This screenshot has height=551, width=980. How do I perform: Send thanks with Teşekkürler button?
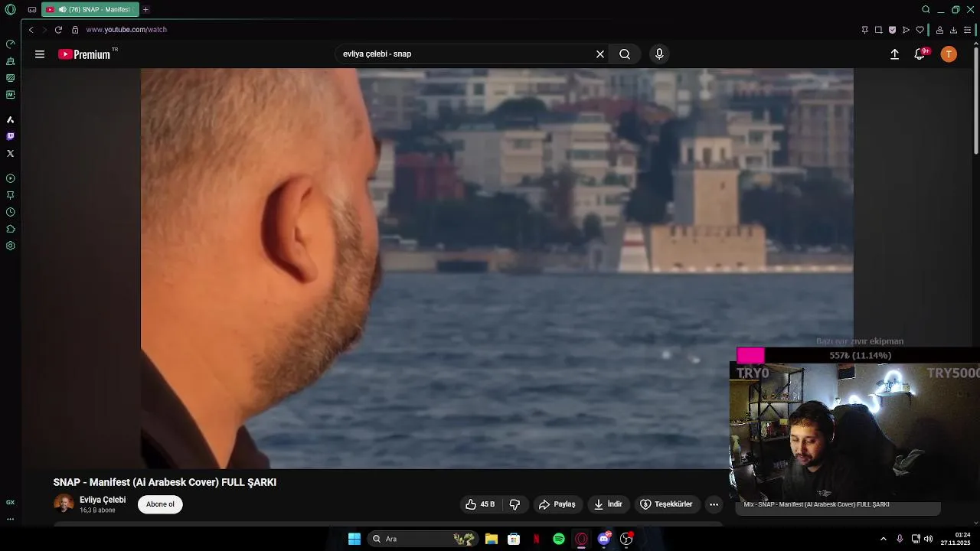(x=666, y=504)
